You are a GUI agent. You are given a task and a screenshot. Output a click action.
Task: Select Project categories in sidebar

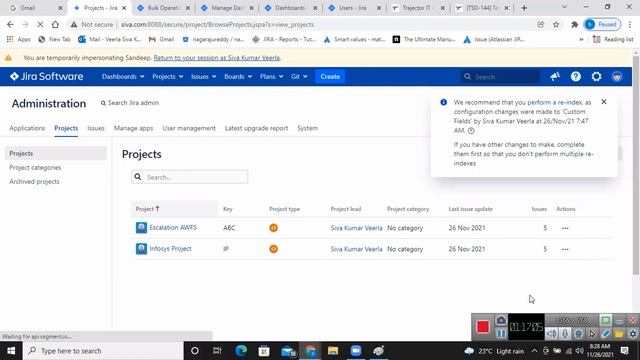point(35,167)
